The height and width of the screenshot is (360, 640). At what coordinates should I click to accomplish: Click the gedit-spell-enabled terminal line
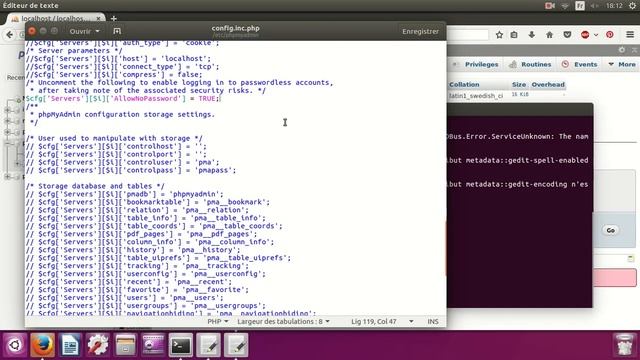519,160
